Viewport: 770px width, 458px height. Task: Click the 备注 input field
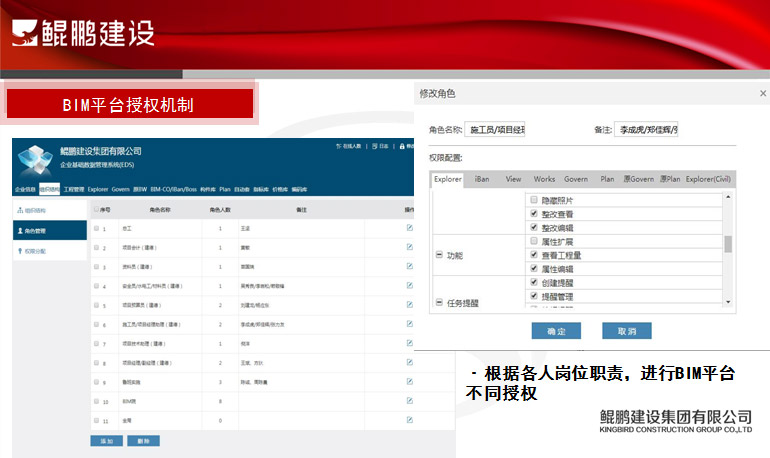point(646,130)
